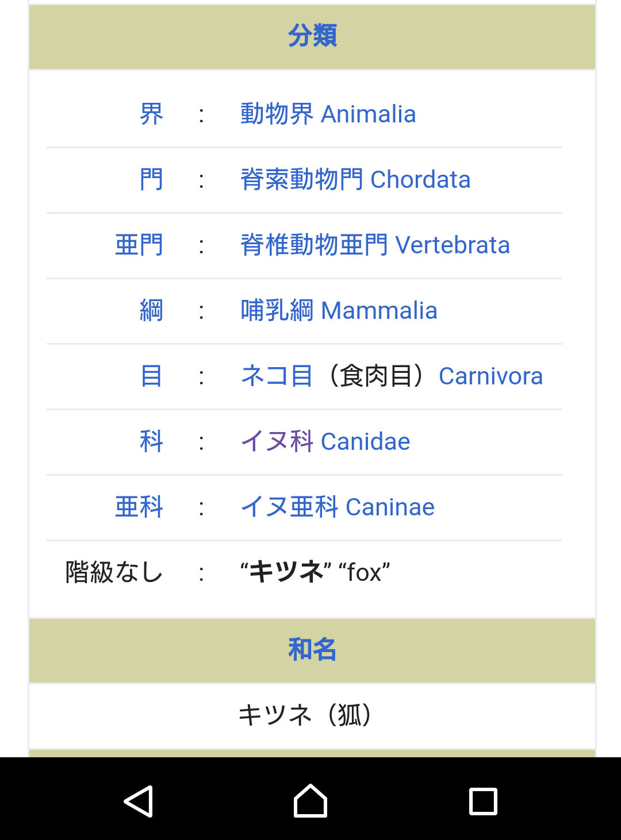Click the 門 rank label link
The image size is (621, 840).
pos(152,180)
